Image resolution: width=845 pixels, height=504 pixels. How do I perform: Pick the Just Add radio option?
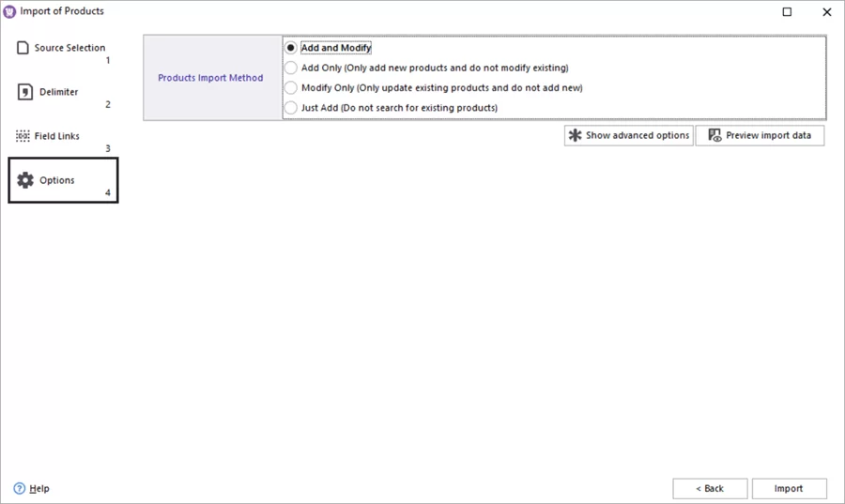[x=291, y=108]
